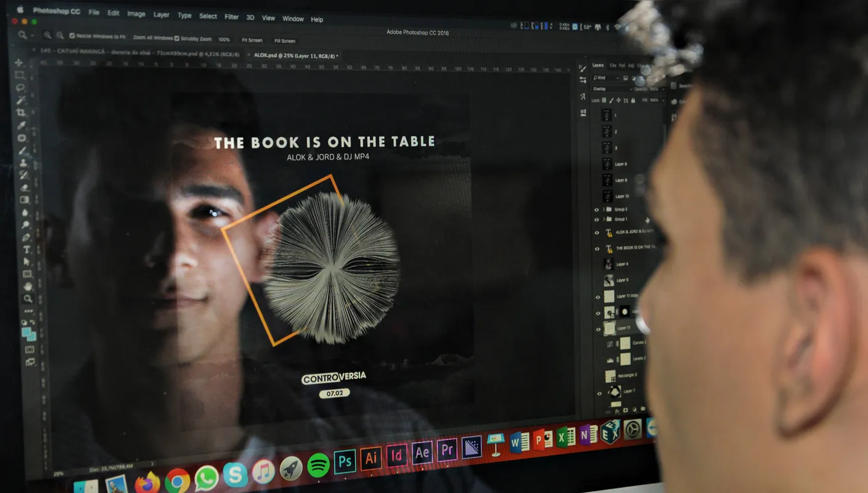Select Layer 10 in Layers panel
The width and height of the screenshot is (868, 493).
(623, 197)
